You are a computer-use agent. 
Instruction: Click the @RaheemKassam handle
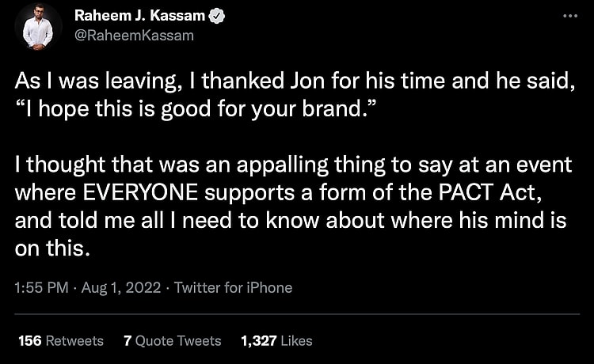click(x=134, y=36)
